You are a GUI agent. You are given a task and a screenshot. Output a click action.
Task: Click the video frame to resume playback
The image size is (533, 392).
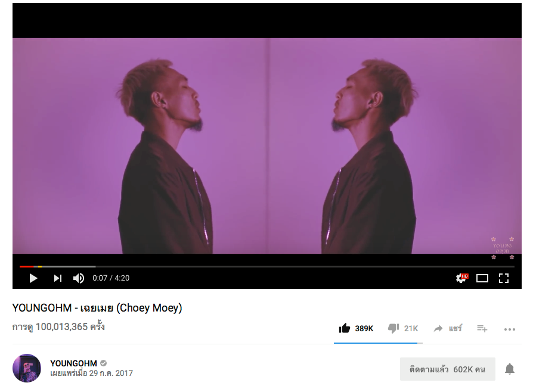click(x=267, y=146)
